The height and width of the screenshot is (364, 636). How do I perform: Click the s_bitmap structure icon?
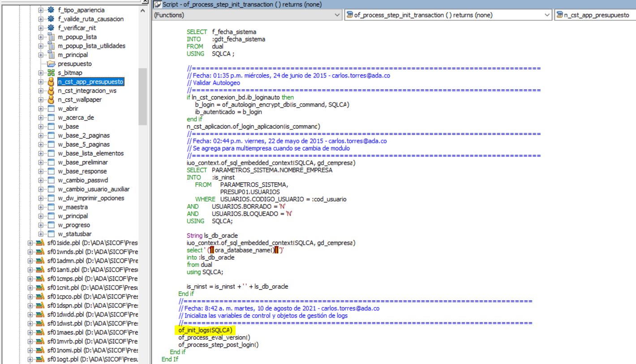click(x=51, y=73)
